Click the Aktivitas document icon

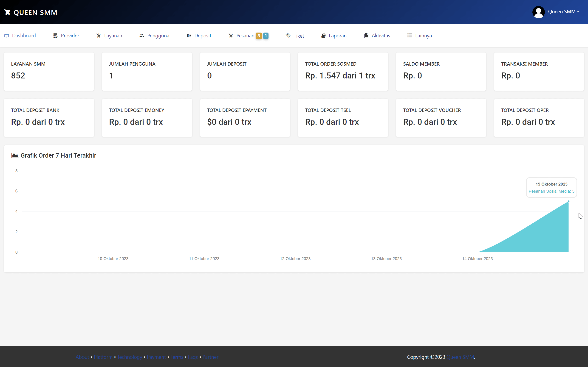[366, 35]
